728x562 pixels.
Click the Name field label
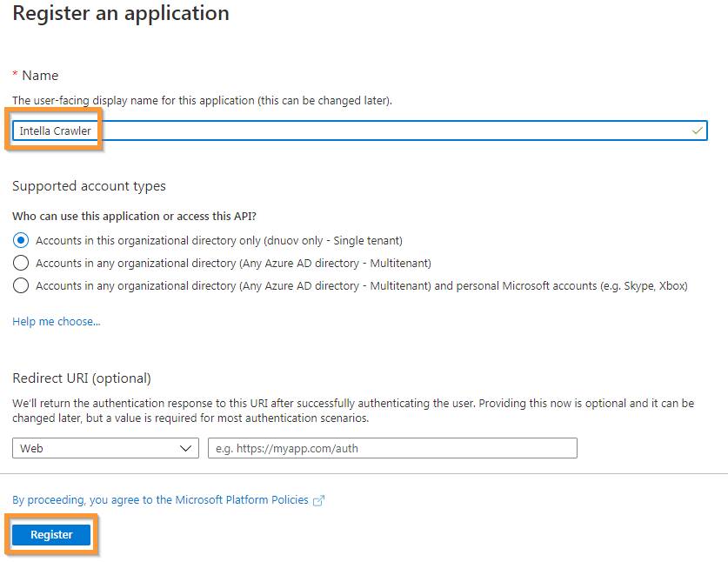point(40,75)
